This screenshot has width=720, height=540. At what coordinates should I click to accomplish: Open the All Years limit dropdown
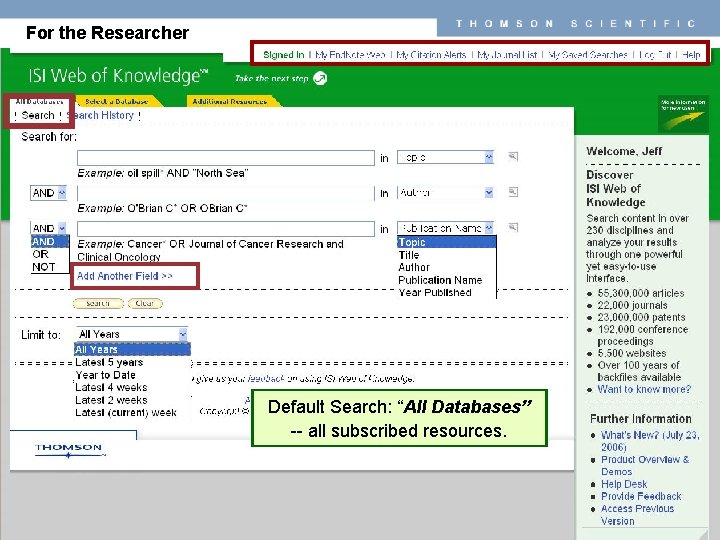[132, 334]
